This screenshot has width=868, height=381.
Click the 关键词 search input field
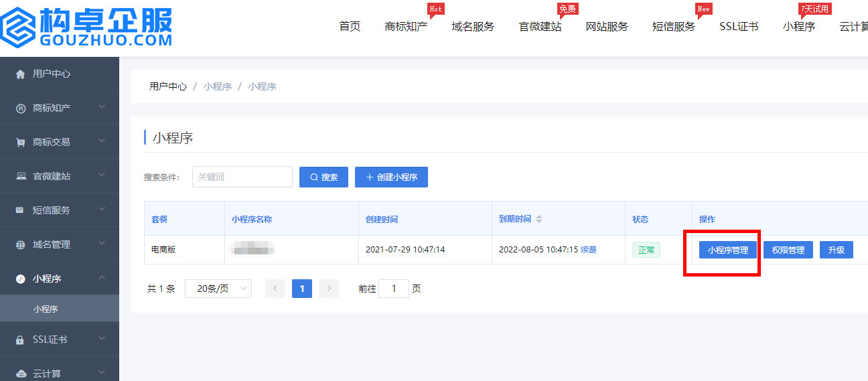(x=242, y=177)
